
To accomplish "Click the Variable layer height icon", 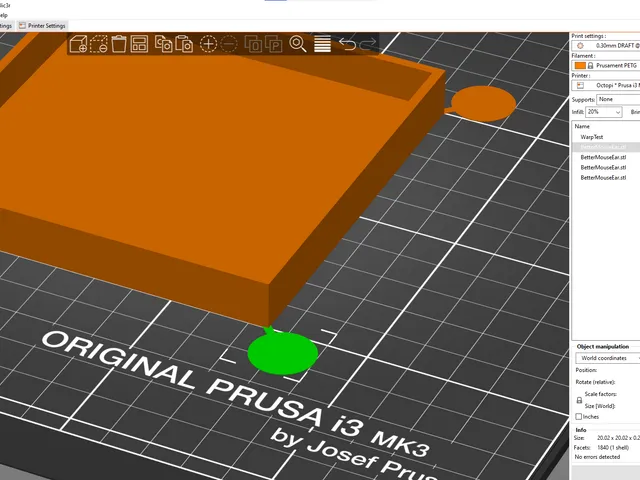I will click(322, 44).
